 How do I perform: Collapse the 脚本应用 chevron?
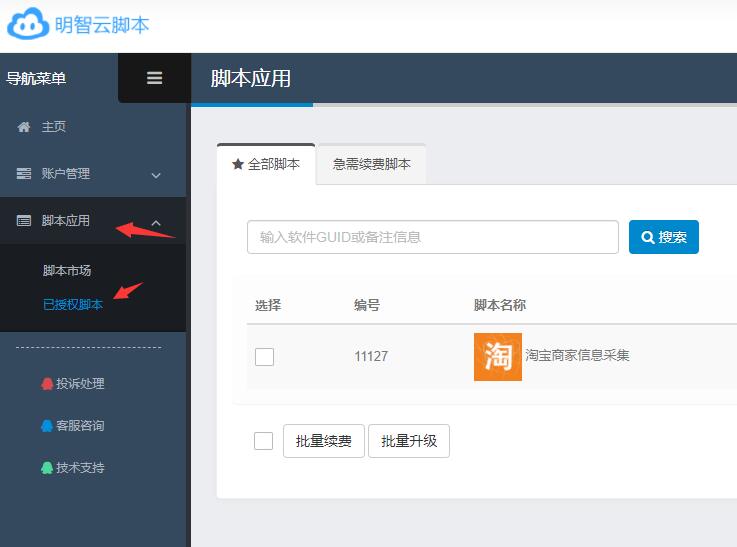tap(156, 223)
